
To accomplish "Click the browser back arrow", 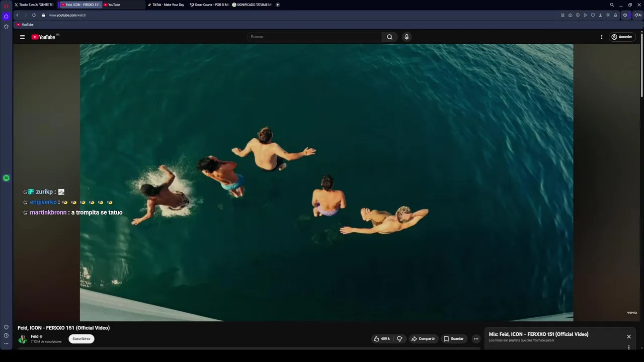I will (x=17, y=15).
